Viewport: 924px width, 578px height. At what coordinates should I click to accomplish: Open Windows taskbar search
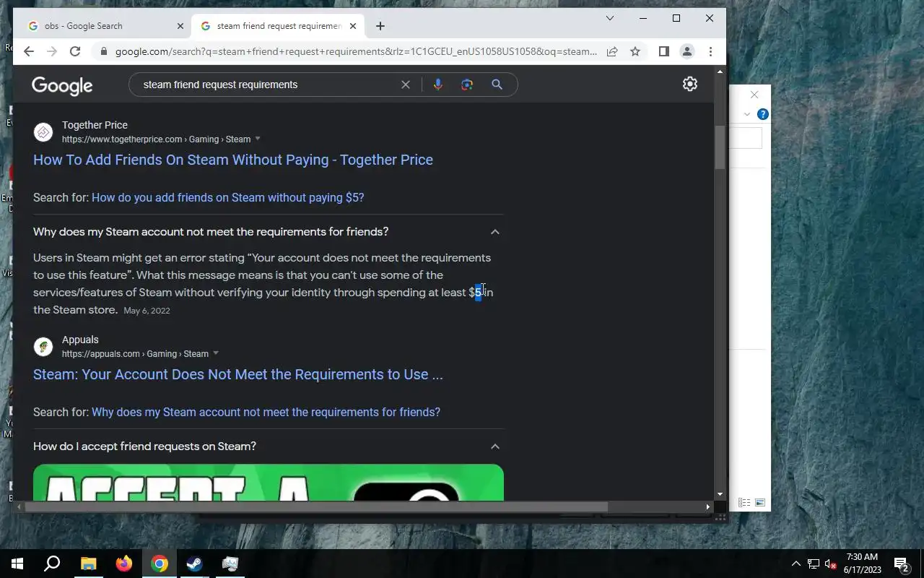pos(52,564)
